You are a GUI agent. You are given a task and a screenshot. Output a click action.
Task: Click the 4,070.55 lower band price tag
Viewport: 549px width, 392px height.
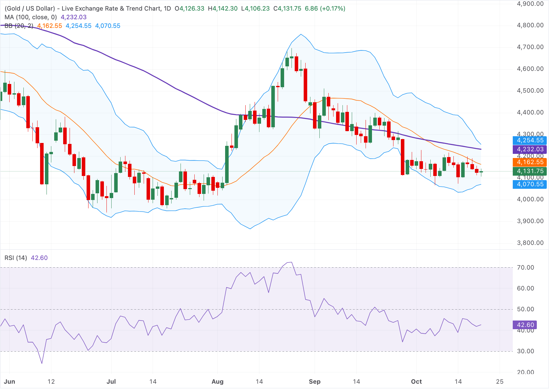[530, 184]
